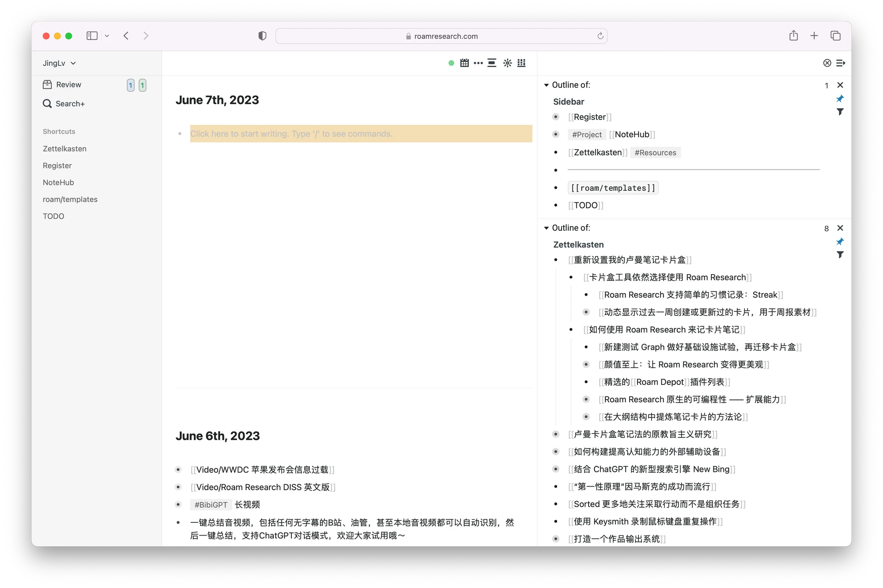Reload the page with the refresh icon

click(x=600, y=36)
